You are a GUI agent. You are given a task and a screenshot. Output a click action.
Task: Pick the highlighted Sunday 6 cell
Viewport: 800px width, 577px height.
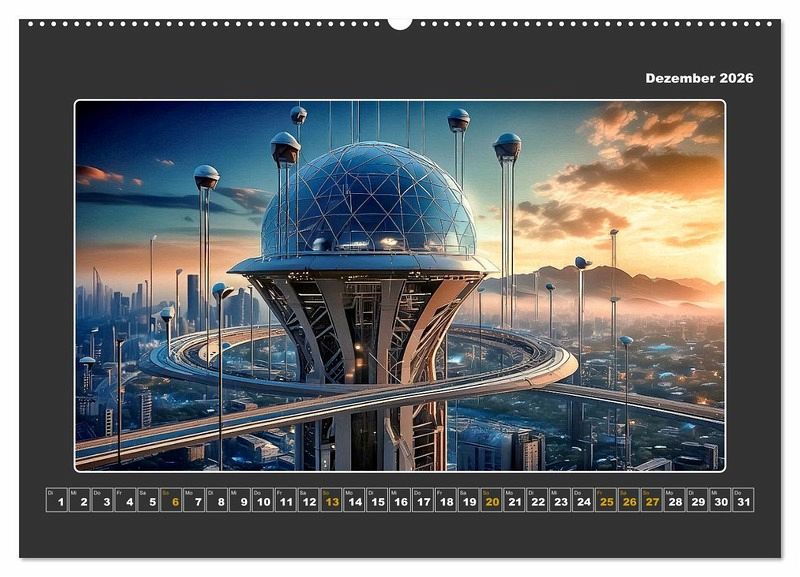[x=172, y=500]
